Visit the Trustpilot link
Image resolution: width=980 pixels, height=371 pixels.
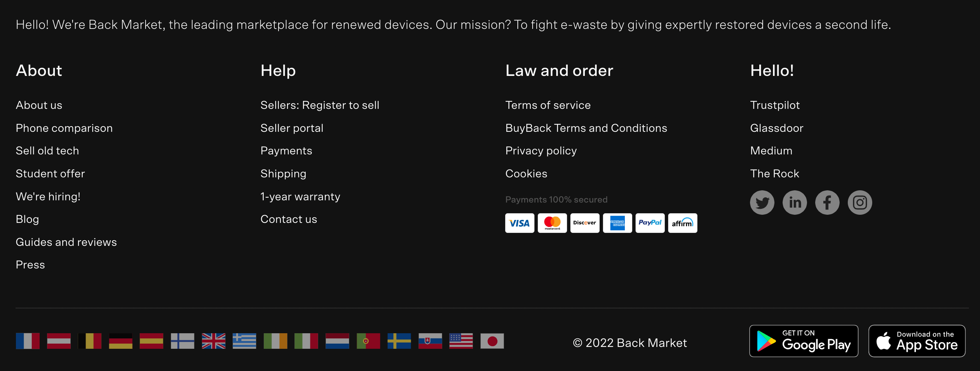774,106
